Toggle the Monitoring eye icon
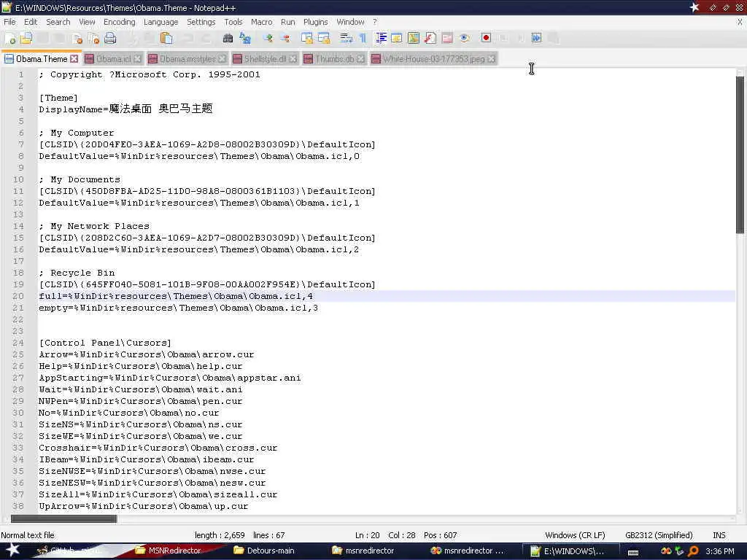 (465, 38)
